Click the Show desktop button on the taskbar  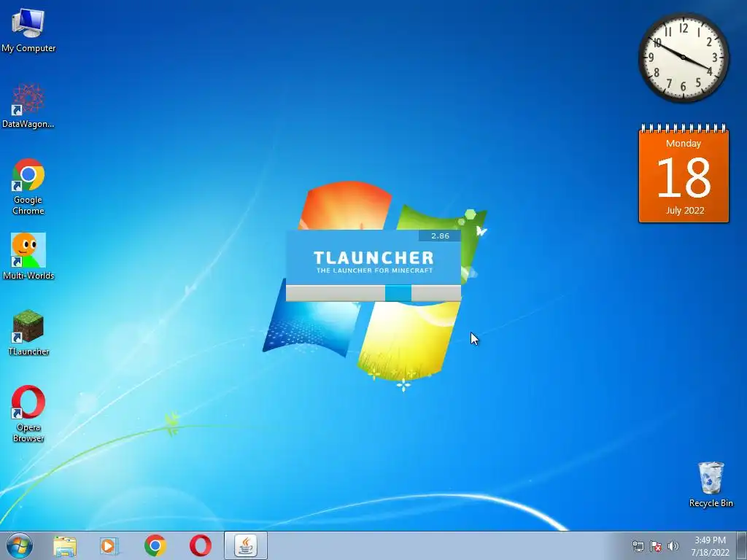pyautogui.click(x=742, y=545)
